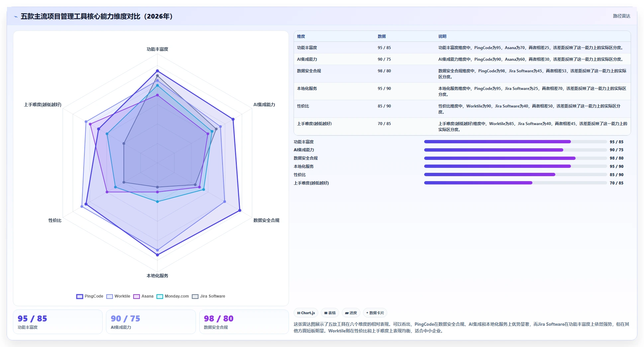Click the 功能丰富度 progress bar
Viewport: 644px width, 347px height.
coord(515,142)
